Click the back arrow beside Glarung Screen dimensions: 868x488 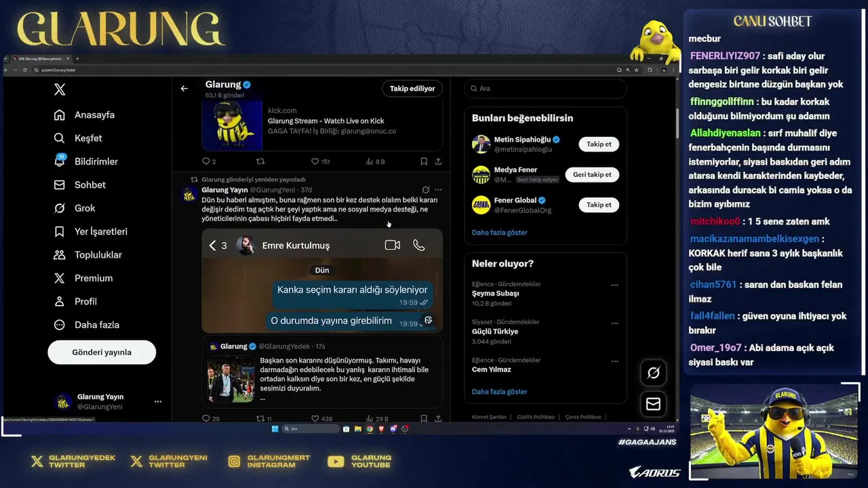click(x=184, y=88)
